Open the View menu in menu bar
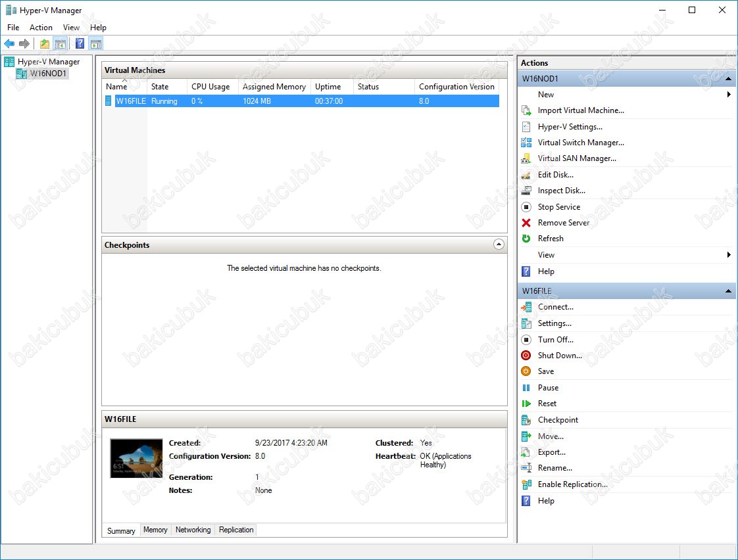Viewport: 738px width, 560px height. [x=72, y=27]
